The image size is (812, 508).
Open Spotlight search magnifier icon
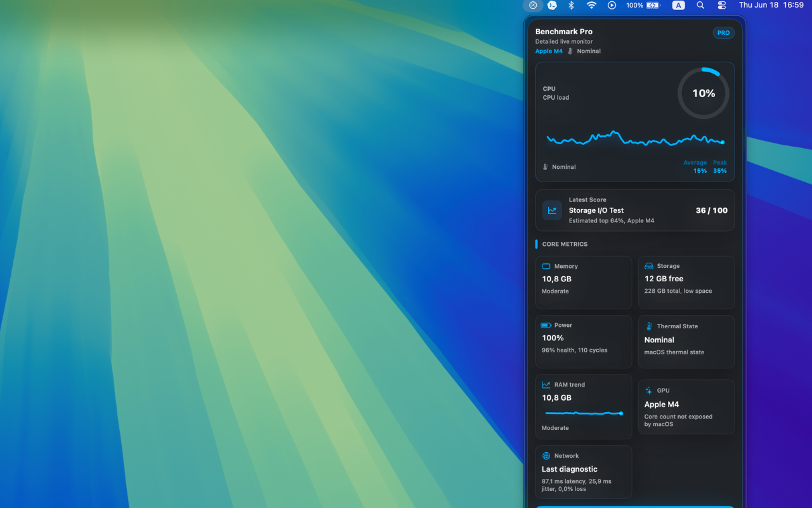(x=700, y=5)
